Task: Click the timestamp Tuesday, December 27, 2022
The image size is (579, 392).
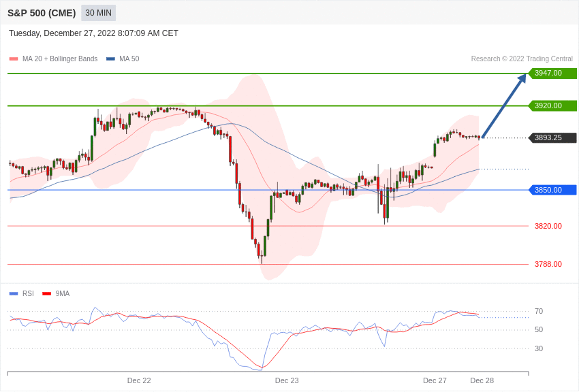Action: click(93, 33)
